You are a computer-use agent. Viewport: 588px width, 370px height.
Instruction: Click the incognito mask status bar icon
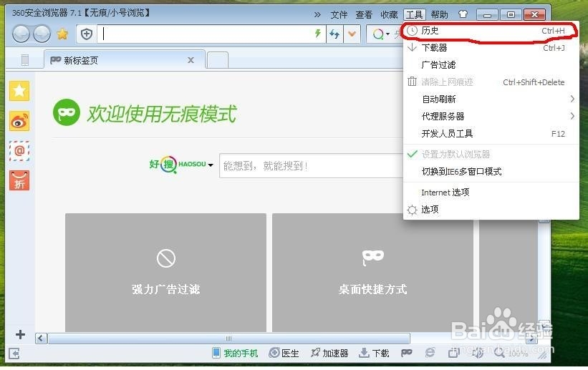[407, 353]
